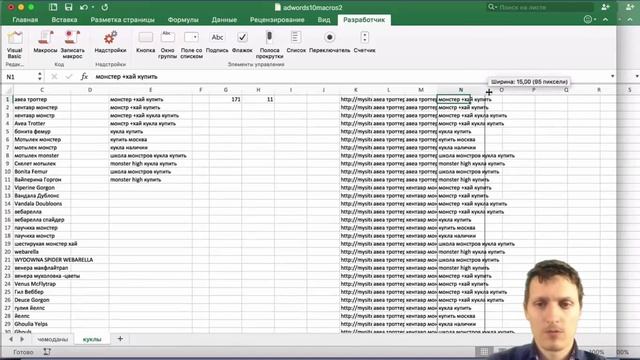640x360 pixels.
Task: Click macro recording icon in status bar
Action: click(47, 351)
